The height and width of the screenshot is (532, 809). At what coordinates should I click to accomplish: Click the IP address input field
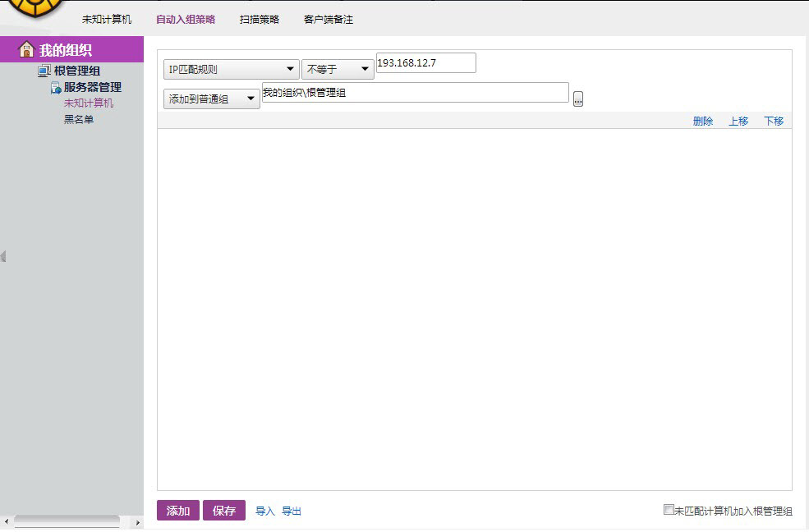(x=425, y=63)
